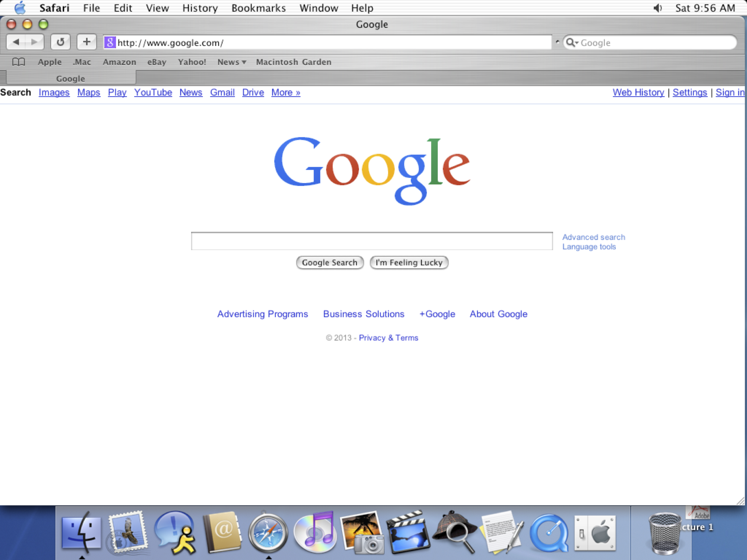Launch iTunes from the Dock

tap(315, 532)
